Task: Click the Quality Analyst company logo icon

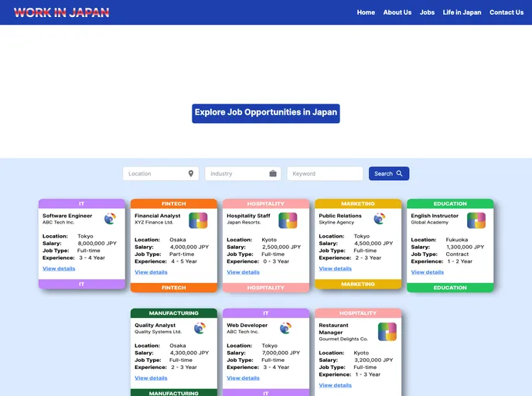Action: tap(199, 328)
